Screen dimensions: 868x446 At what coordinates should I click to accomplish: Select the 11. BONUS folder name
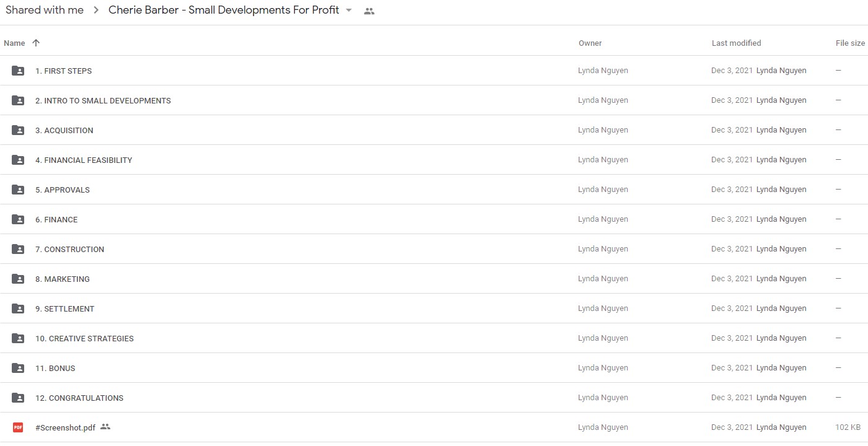55,369
